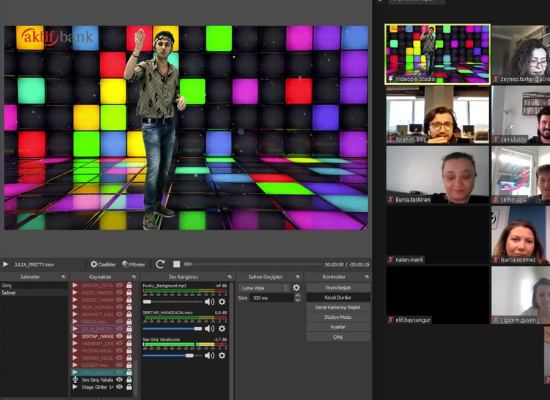The image size is (550, 400).
Task: Open Ayarlar settings
Action: [x=338, y=327]
